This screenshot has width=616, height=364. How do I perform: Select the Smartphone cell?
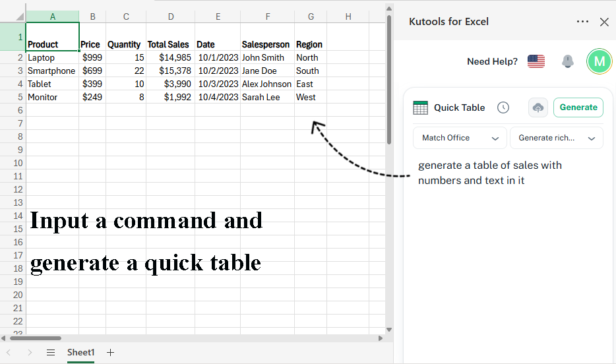pyautogui.click(x=52, y=71)
